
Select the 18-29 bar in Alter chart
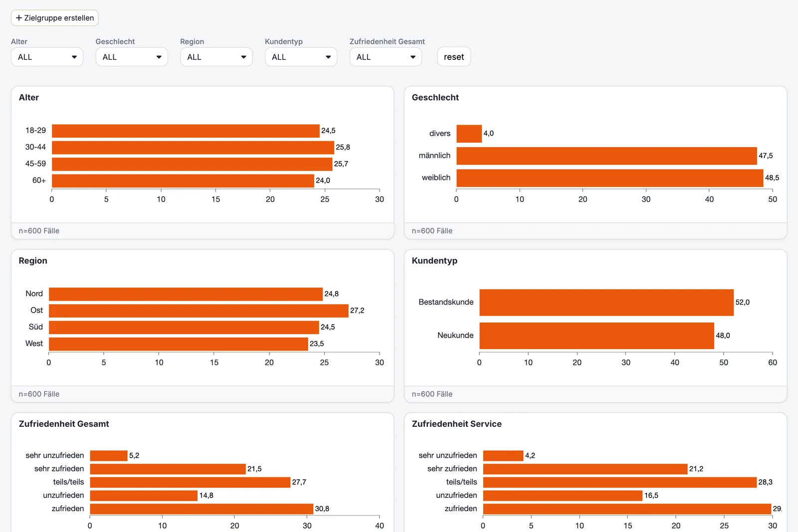186,131
